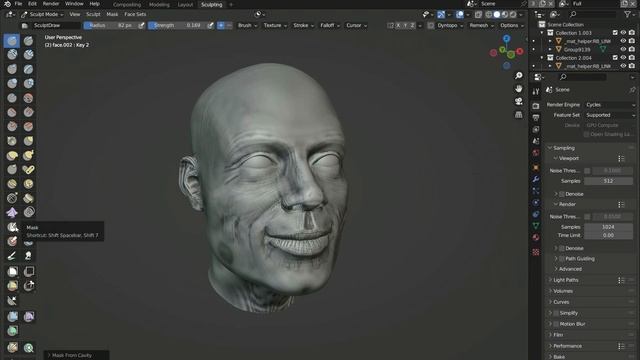Switch to the Modeling workspace tab

[x=159, y=4]
